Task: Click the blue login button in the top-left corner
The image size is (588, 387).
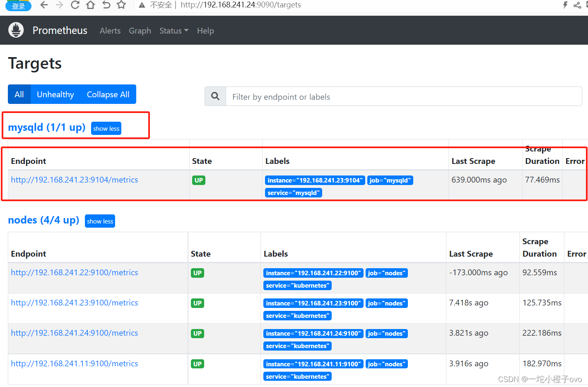Action: tap(18, 6)
